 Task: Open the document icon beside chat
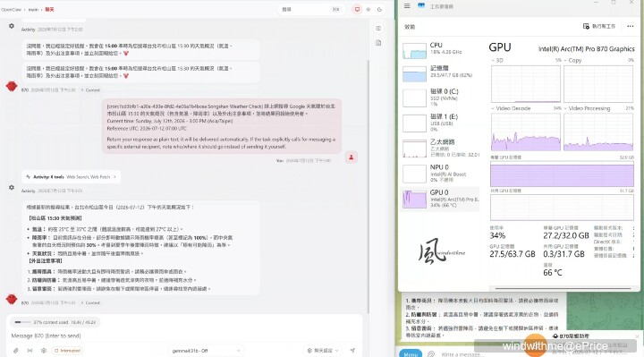click(x=378, y=43)
